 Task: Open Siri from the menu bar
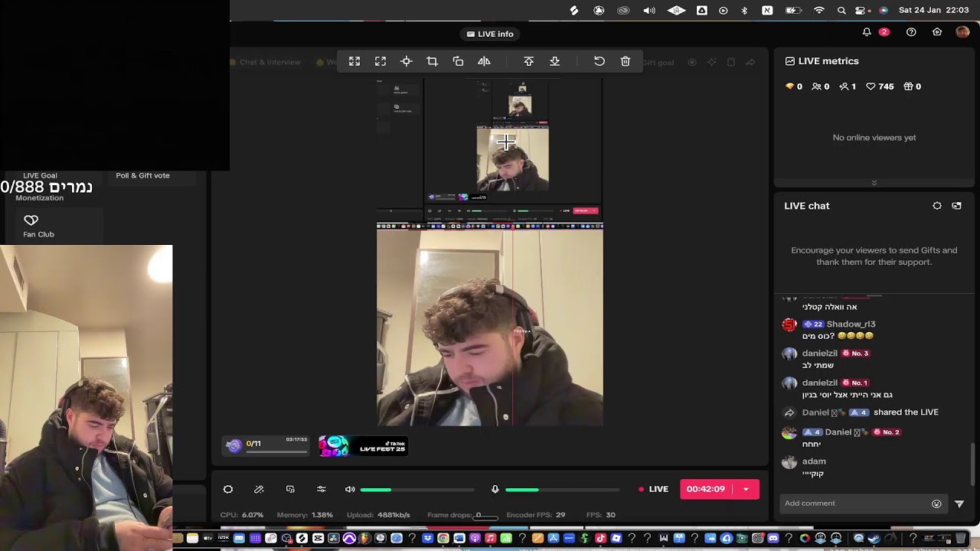884,10
